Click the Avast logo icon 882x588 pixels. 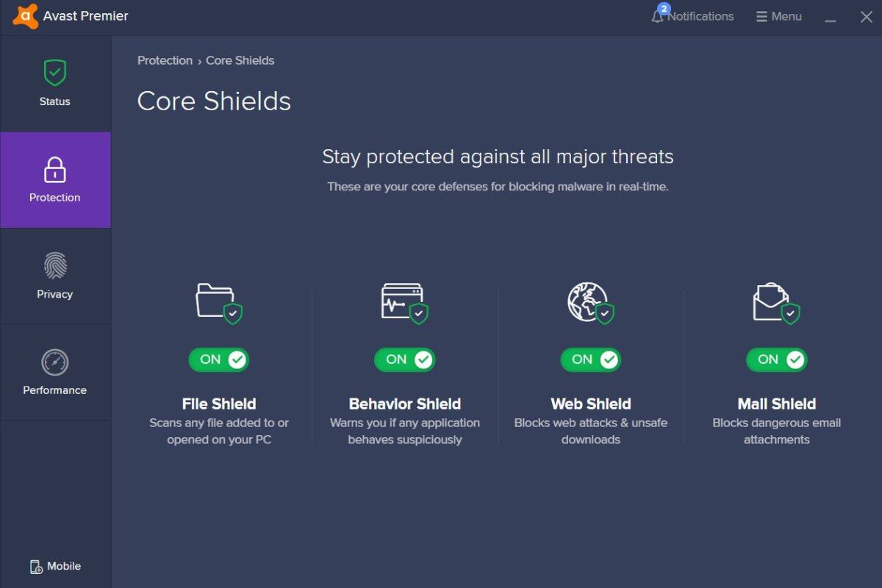click(x=26, y=16)
